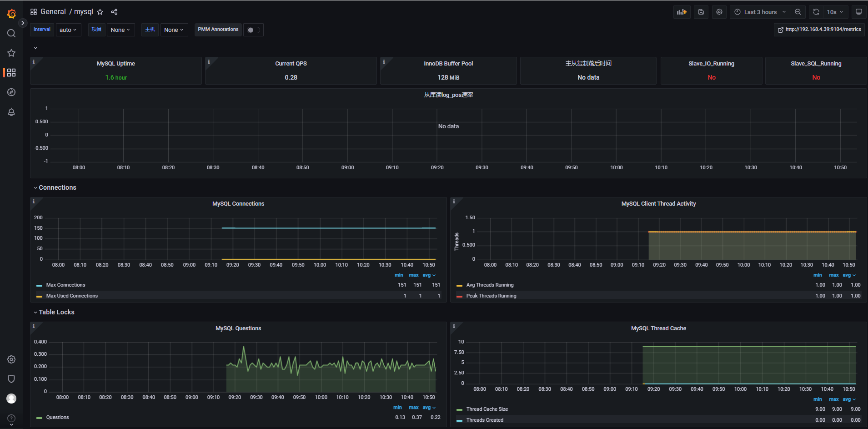Open the 10s refresh interval dropdown
This screenshot has width=868, height=429.
[835, 12]
